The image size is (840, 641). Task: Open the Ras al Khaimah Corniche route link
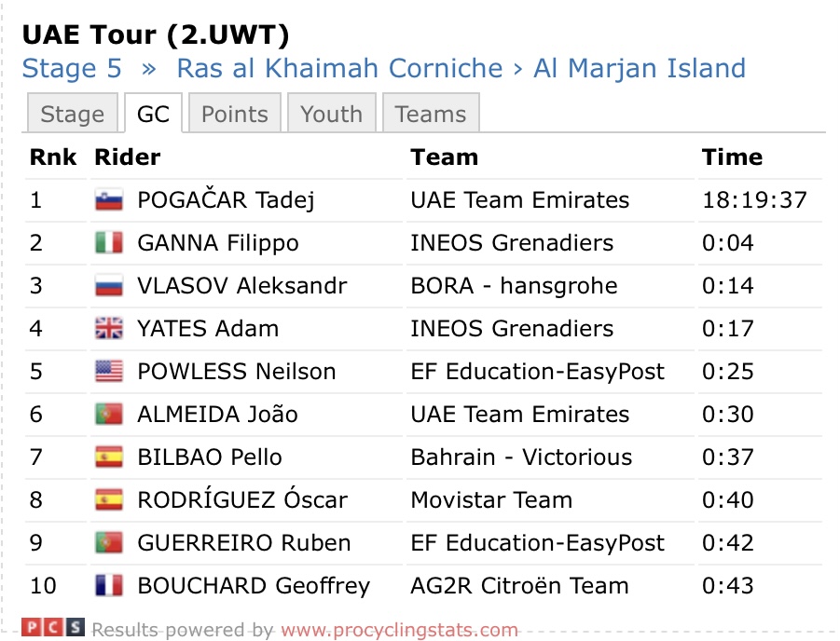339,69
